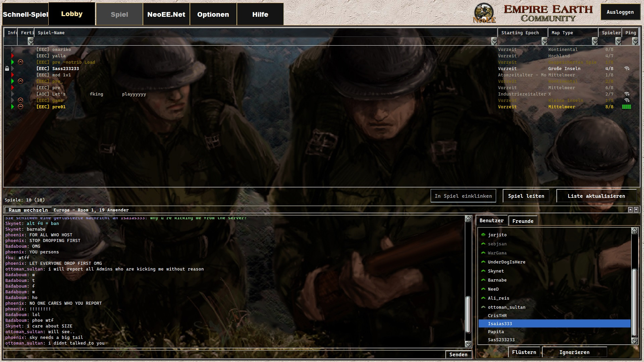Image resolution: width=644 pixels, height=362 pixels.
Task: Click the Ausloggen button
Action: [620, 12]
